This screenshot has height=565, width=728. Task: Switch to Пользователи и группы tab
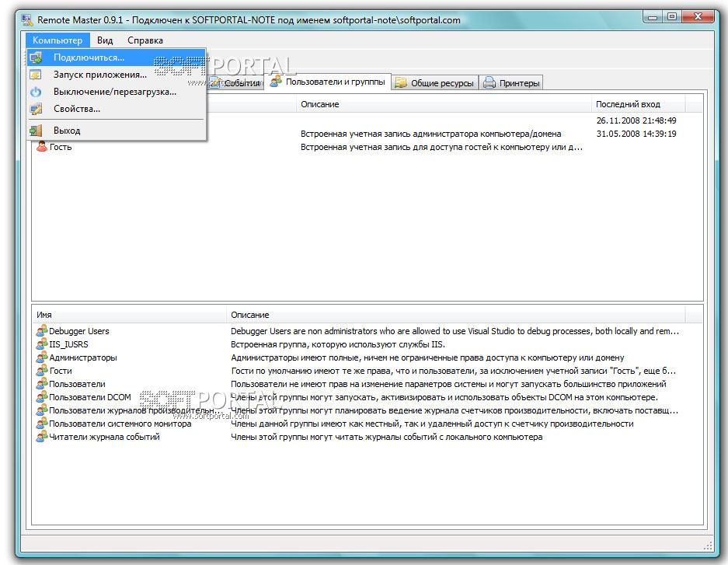[328, 82]
